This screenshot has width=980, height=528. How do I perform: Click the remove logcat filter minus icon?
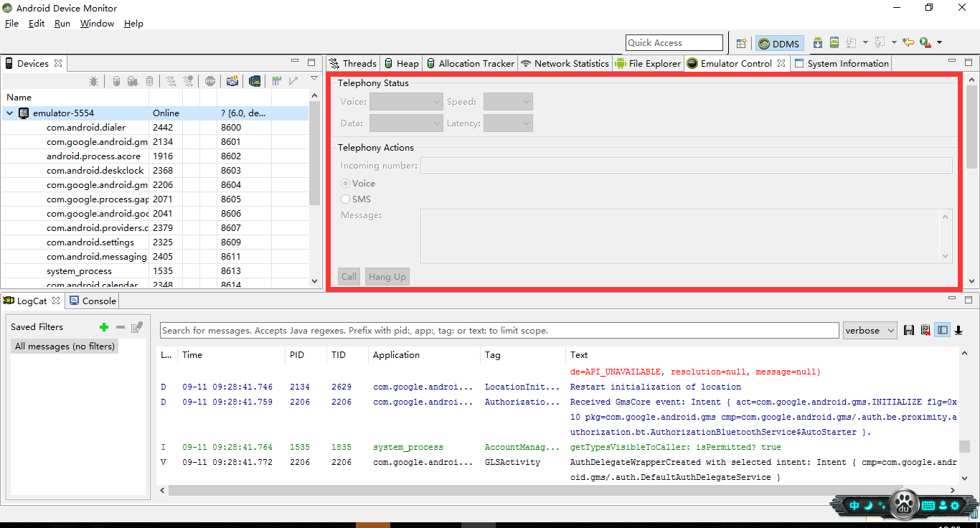121,327
